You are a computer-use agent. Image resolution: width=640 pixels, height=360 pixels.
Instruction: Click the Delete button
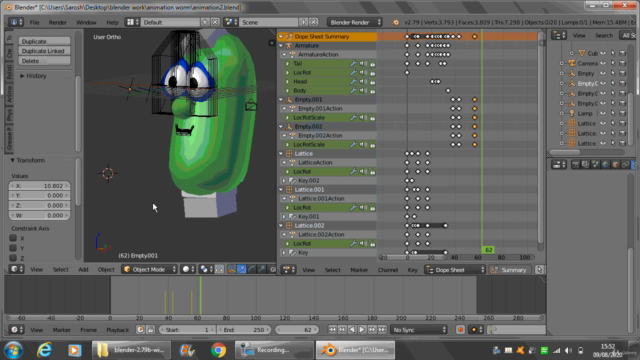44,61
